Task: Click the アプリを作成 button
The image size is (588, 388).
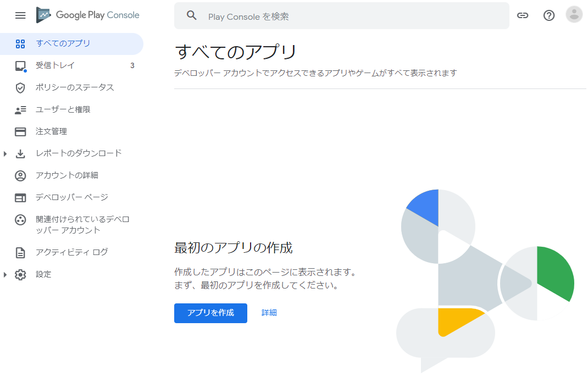Action: coord(210,313)
